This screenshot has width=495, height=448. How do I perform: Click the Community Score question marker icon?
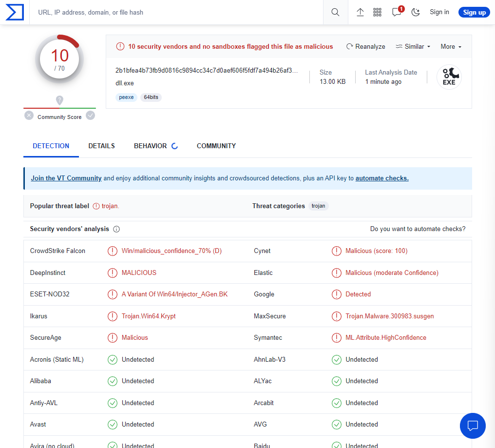point(59,100)
